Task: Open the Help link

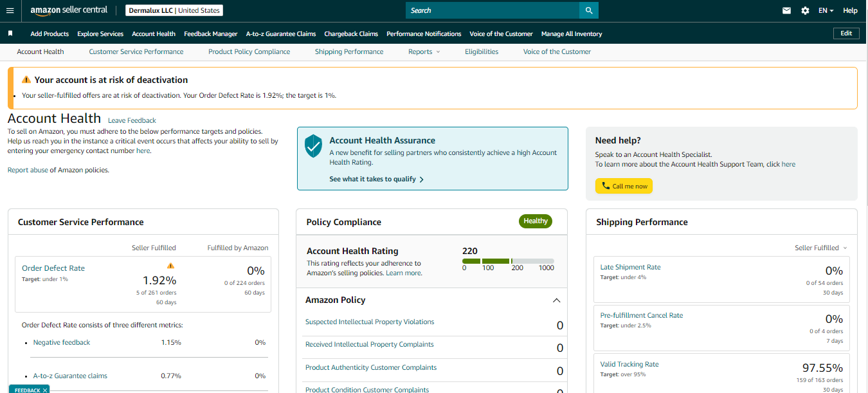Action: tap(850, 10)
